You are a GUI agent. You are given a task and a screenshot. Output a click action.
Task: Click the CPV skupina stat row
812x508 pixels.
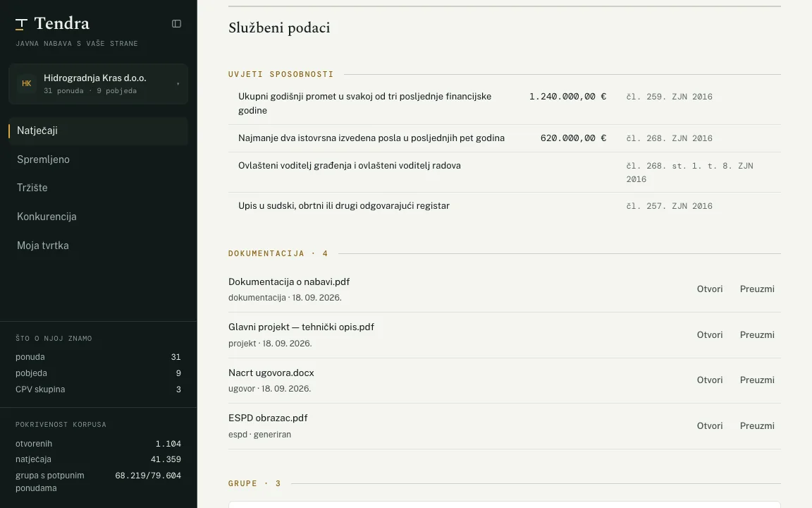(x=99, y=389)
